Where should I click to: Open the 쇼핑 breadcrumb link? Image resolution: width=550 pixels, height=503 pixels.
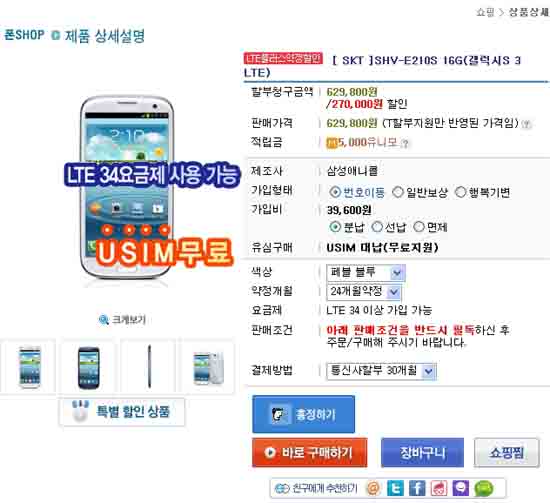(x=485, y=12)
